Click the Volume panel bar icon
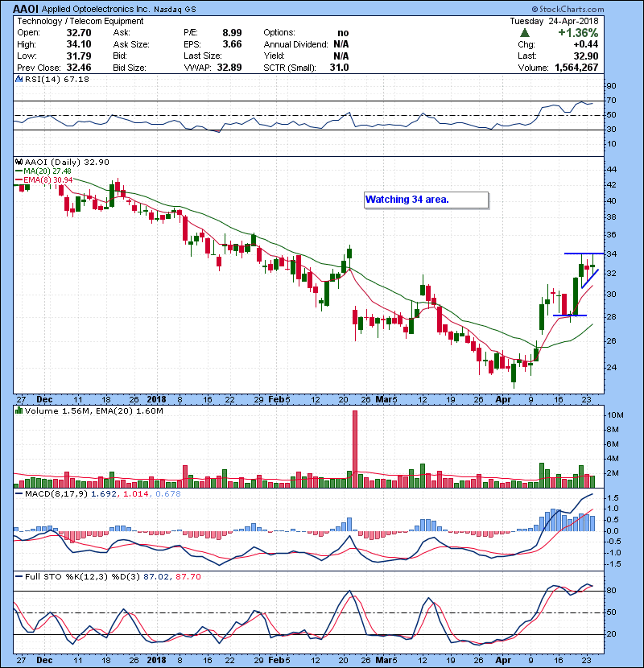Image resolution: width=644 pixels, height=668 pixels. pos(19,410)
